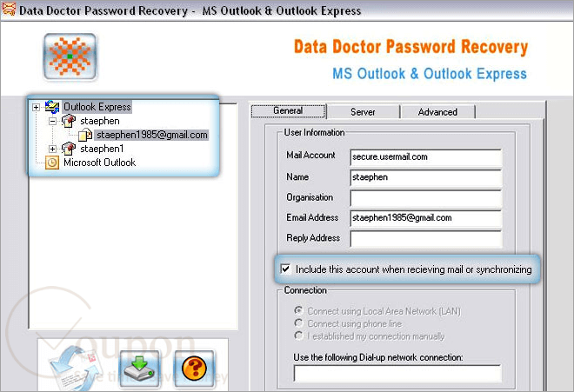
Task: Expand the Outlook Express root node
Action: (36, 107)
